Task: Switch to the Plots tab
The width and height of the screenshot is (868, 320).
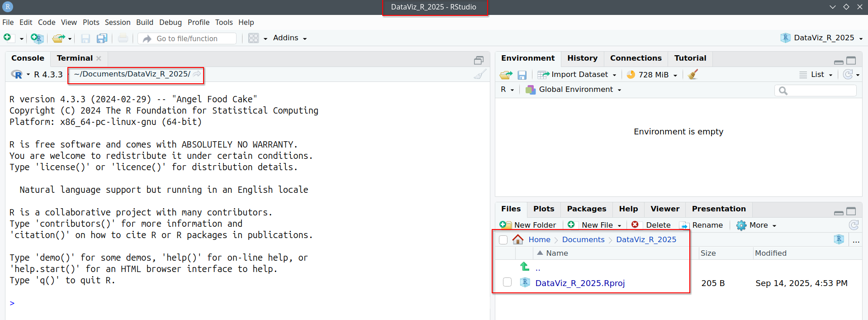Action: 544,209
